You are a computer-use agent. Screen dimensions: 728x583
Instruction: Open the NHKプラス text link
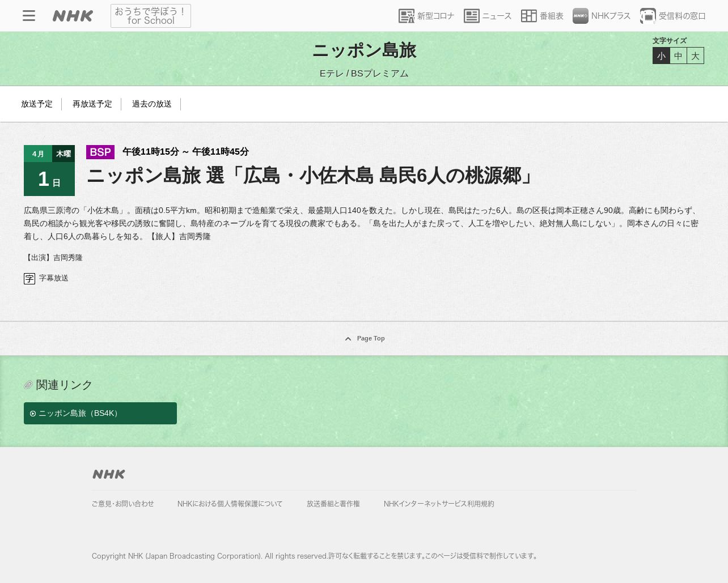[x=611, y=16]
